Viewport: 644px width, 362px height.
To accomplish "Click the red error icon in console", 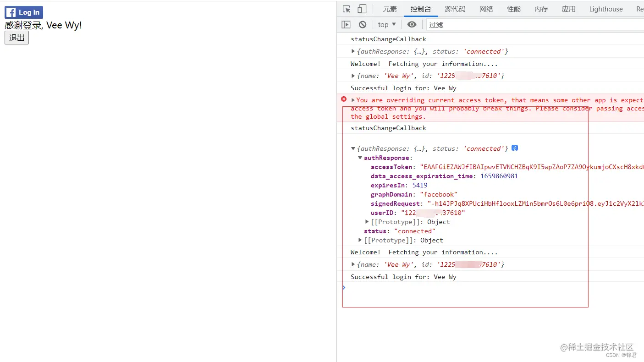I will pyautogui.click(x=344, y=99).
